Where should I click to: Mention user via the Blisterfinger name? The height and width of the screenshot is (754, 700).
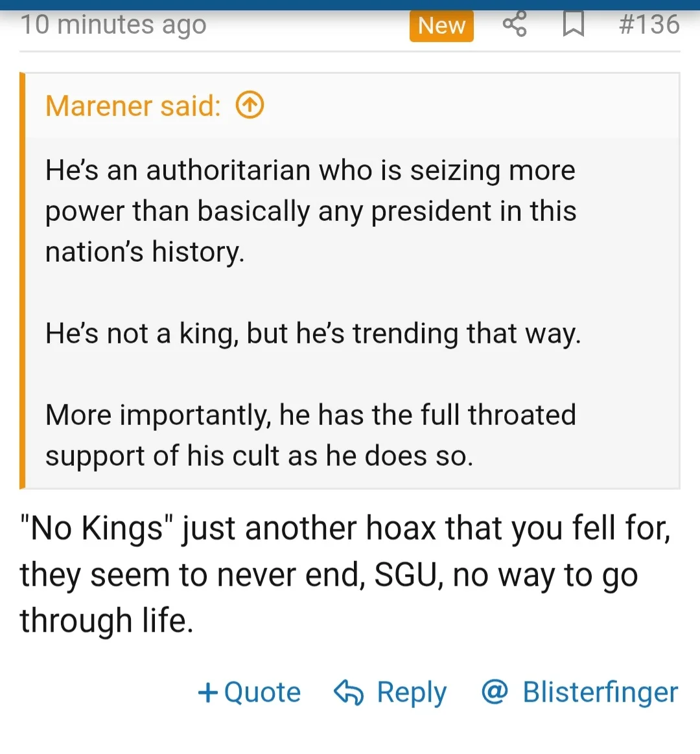(x=600, y=692)
